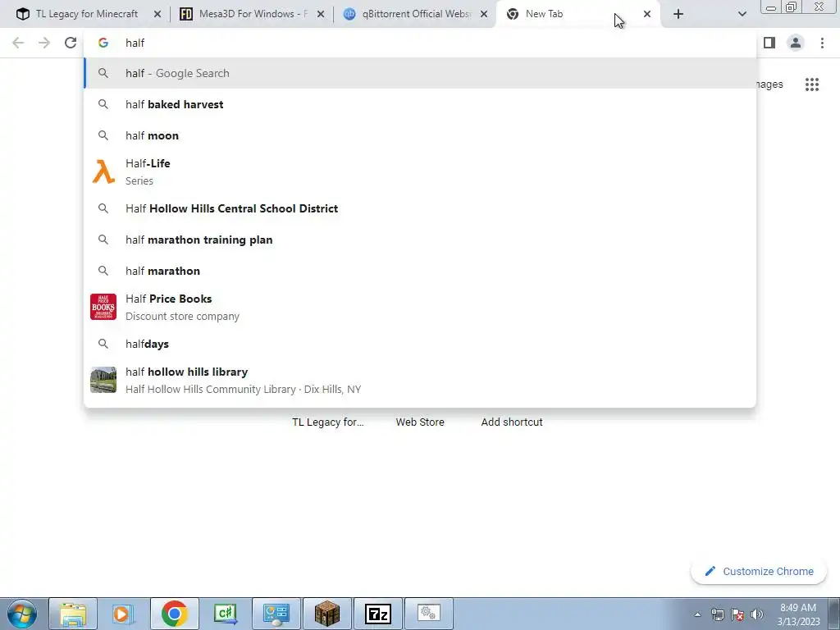Image resolution: width=840 pixels, height=630 pixels.
Task: Select the Half Price Books suggestion
Action: tap(420, 307)
